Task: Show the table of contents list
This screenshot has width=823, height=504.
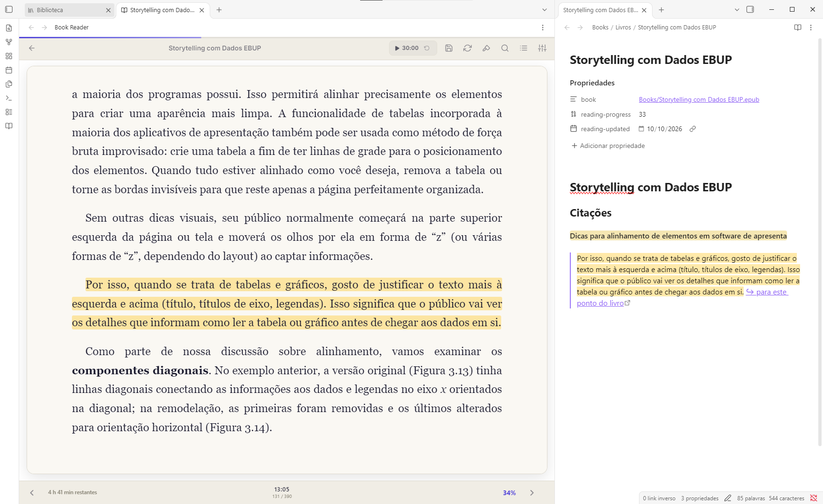Action: tap(524, 48)
